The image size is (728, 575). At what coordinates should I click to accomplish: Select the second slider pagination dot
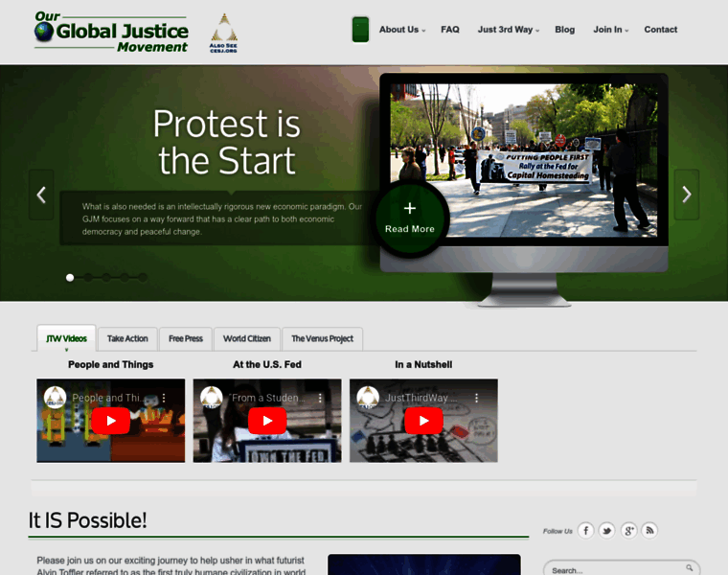(88, 278)
